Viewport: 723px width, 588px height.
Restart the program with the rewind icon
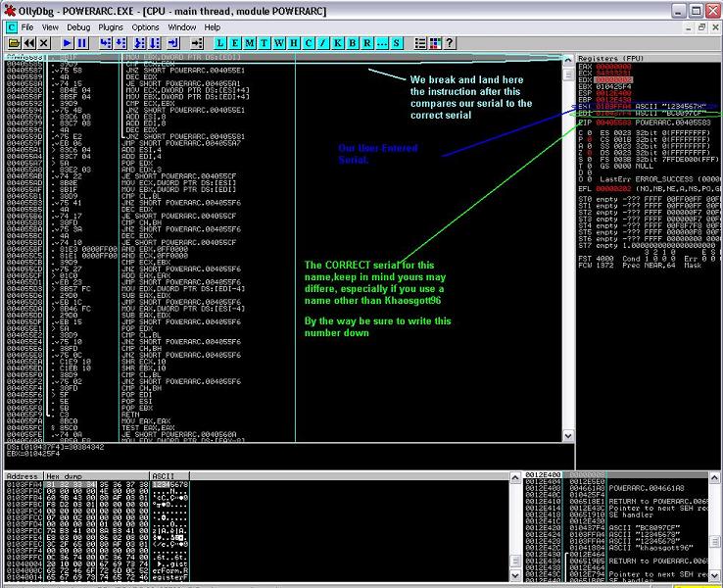click(x=29, y=43)
